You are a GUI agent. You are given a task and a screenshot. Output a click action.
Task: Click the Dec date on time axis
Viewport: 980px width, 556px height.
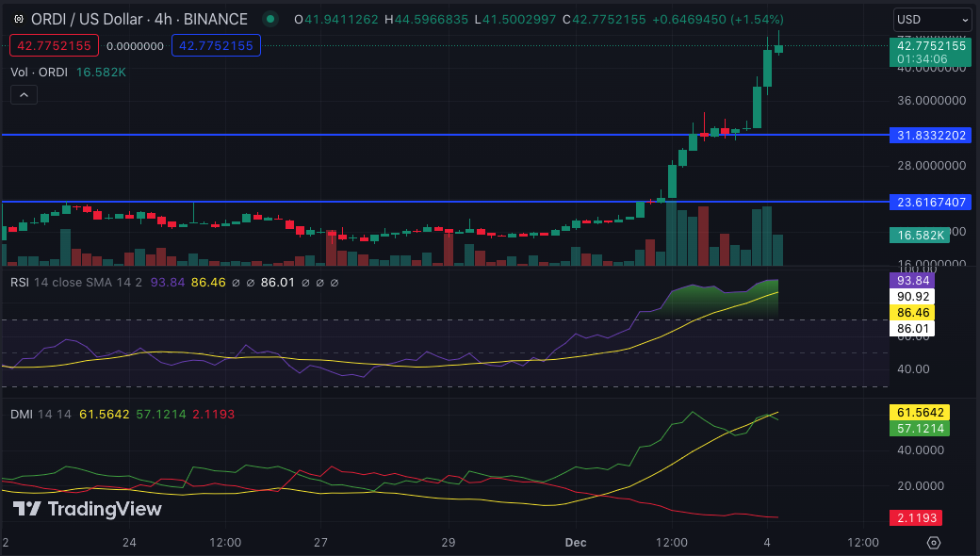[x=576, y=542]
